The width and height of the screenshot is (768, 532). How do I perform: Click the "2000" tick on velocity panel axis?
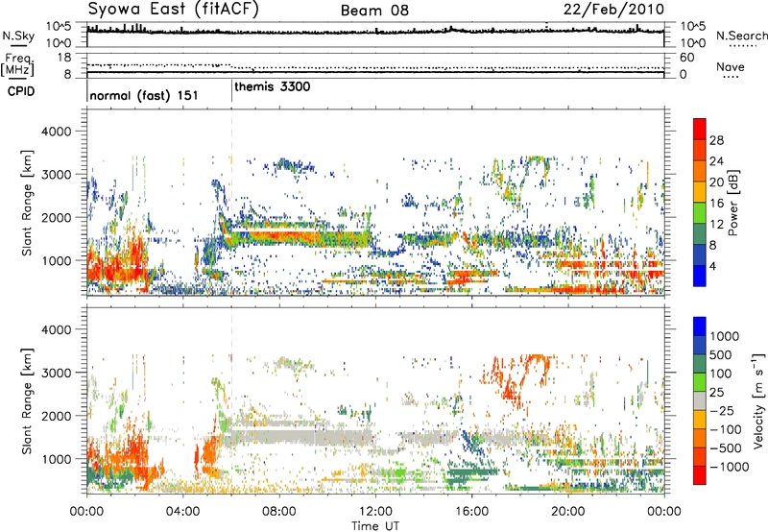56,416
